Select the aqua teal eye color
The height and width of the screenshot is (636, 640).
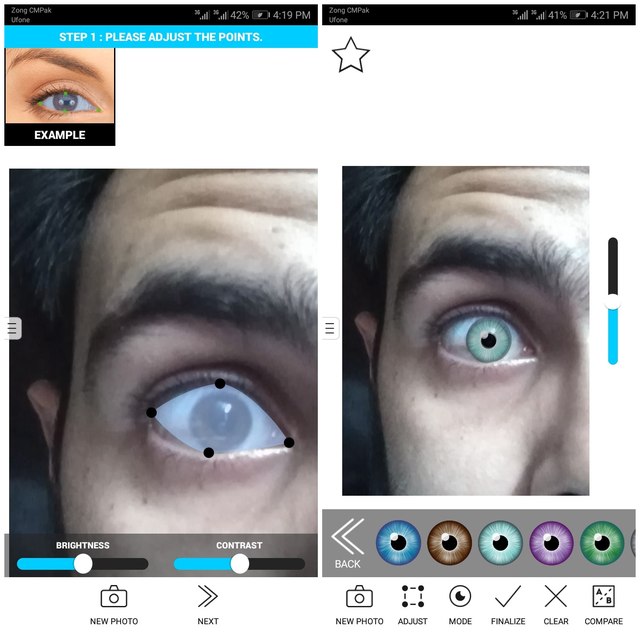tap(500, 542)
